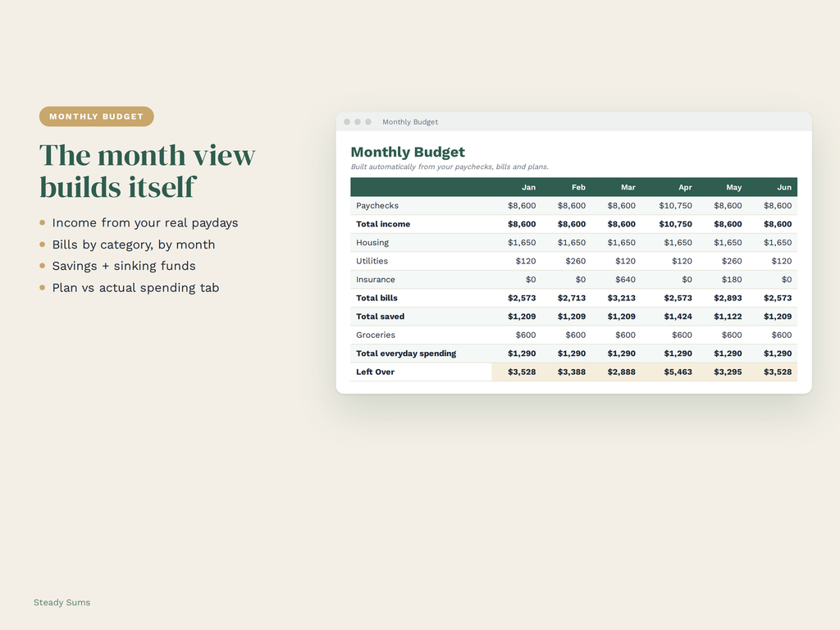Click the $2,888 Left Over cell

(x=622, y=372)
